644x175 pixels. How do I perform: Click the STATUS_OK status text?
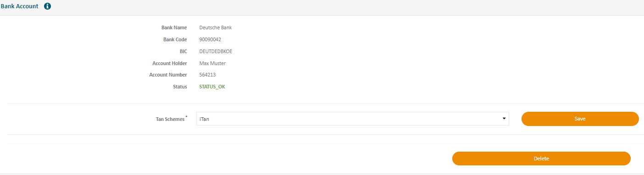pos(212,87)
